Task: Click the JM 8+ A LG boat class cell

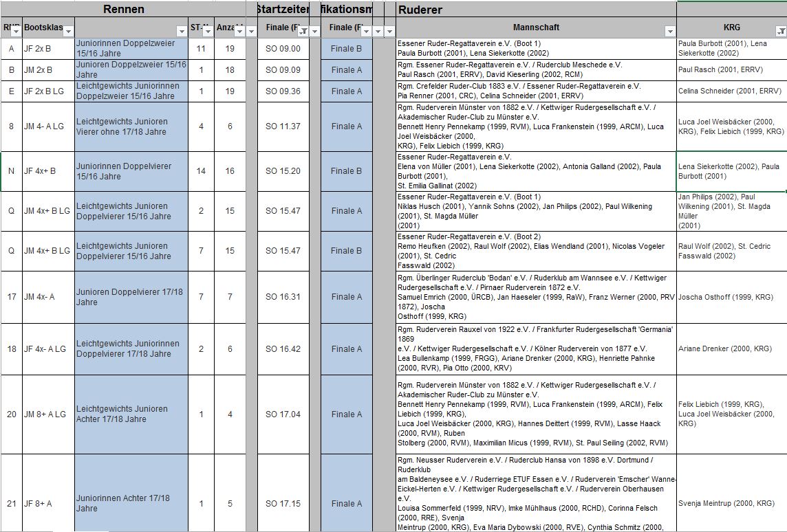Action: [47, 414]
